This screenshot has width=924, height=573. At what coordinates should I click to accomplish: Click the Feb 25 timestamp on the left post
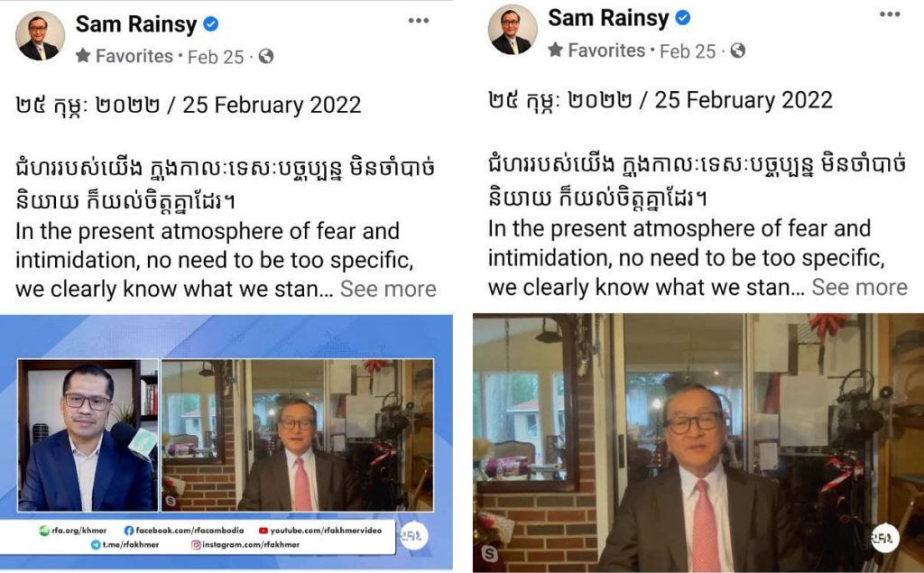coord(216,57)
